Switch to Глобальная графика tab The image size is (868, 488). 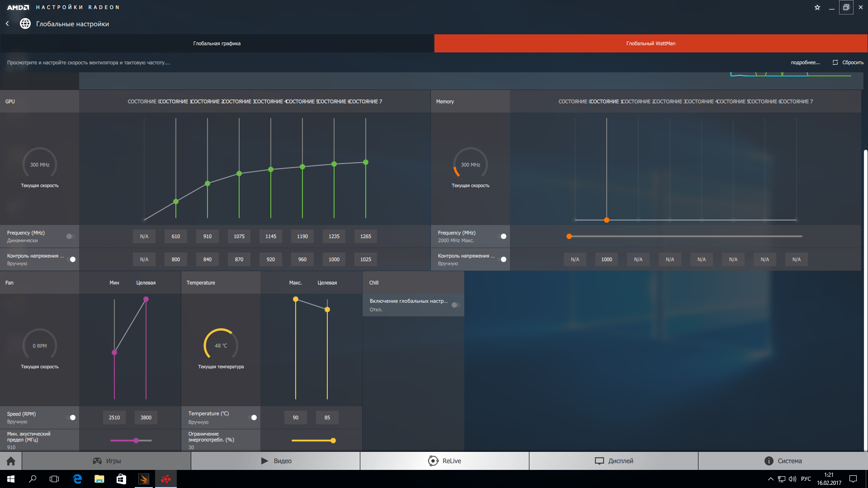pyautogui.click(x=217, y=43)
